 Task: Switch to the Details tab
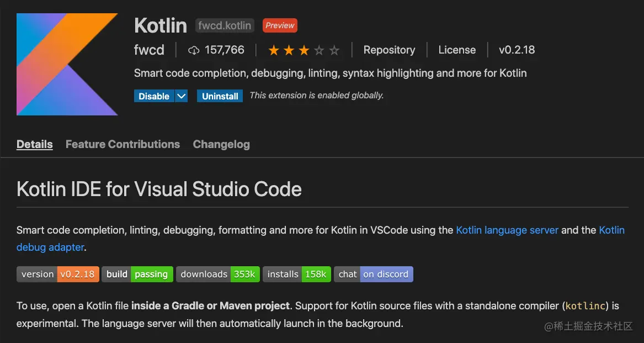[x=35, y=144]
